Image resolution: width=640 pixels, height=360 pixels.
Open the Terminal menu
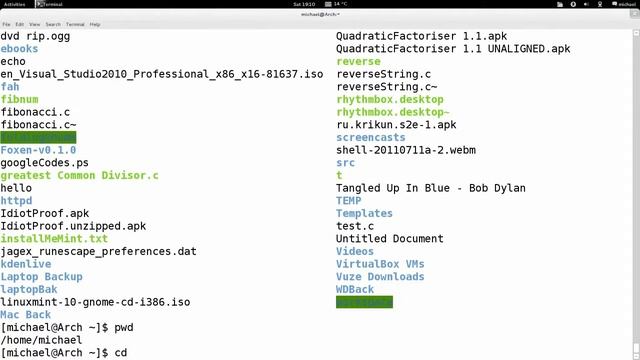point(75,24)
